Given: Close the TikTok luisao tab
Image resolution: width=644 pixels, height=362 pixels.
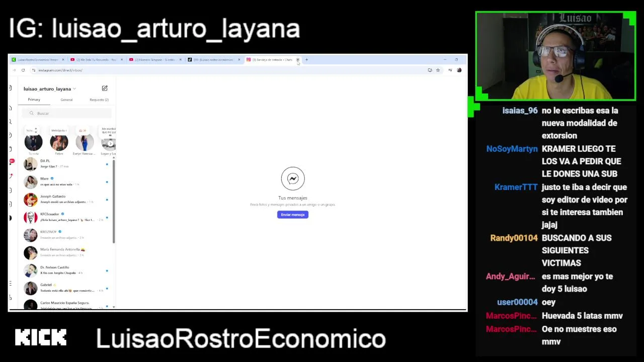Looking at the screenshot, I should (239, 60).
